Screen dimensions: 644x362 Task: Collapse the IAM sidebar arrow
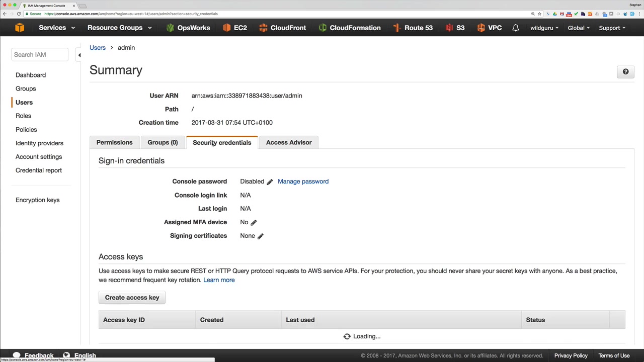(79, 55)
